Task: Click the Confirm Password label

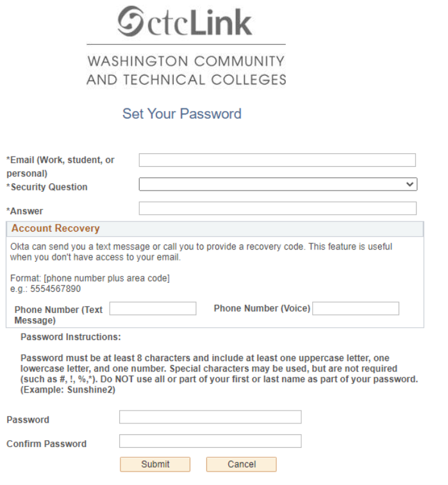Action: coord(46,444)
